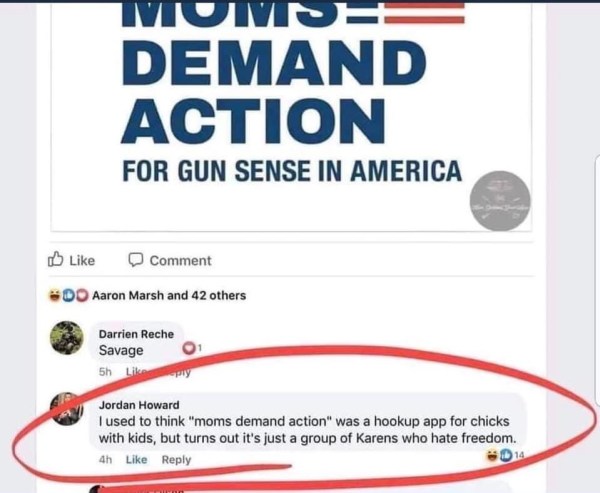Image resolution: width=600 pixels, height=493 pixels.
Task: Click the gray circular watermark logo
Action: pyautogui.click(x=500, y=201)
